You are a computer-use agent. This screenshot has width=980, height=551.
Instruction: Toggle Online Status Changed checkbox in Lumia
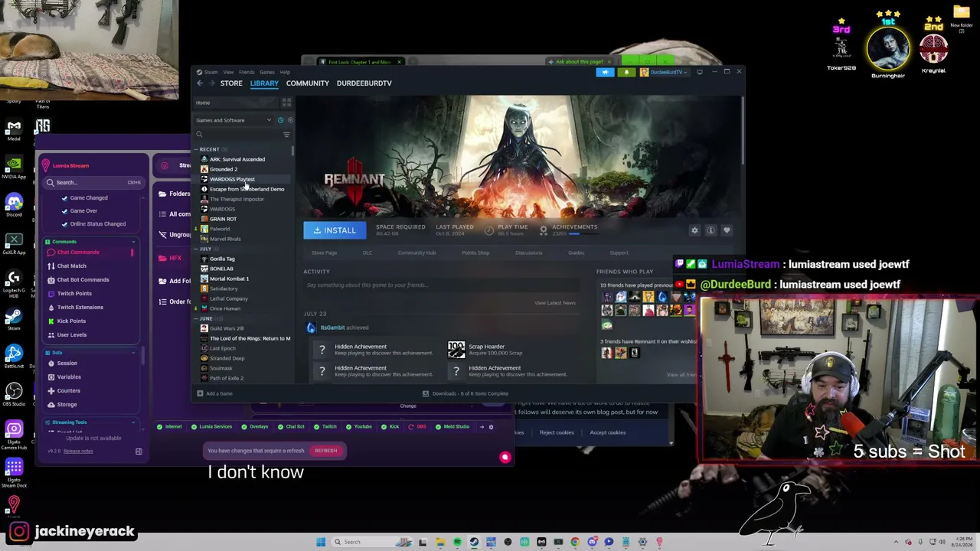coord(64,224)
